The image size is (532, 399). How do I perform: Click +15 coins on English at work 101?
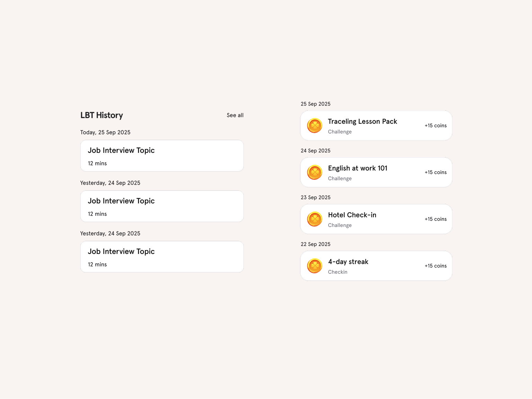pyautogui.click(x=435, y=172)
